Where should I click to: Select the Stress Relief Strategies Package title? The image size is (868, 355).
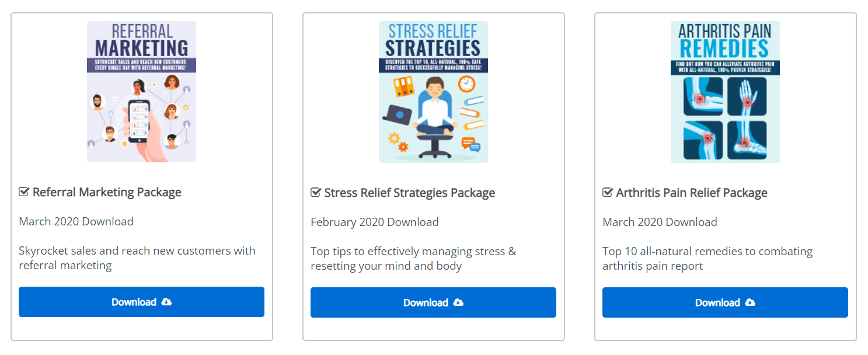410,193
